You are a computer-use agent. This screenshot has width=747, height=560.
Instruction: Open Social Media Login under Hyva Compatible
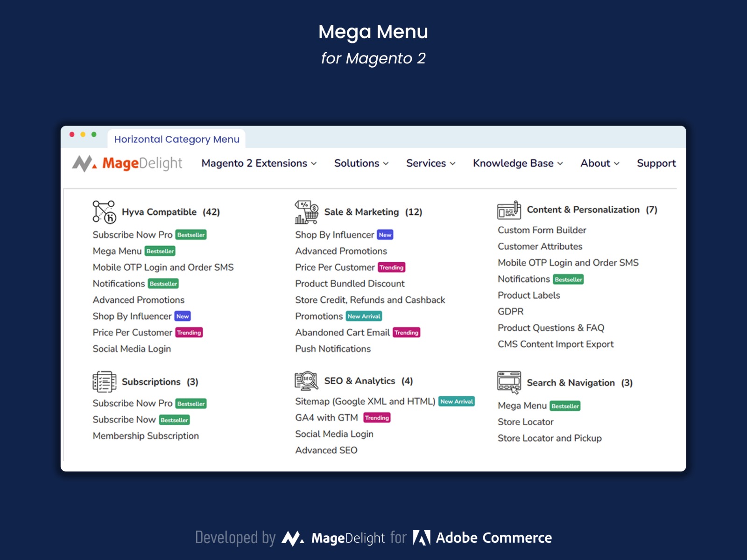pyautogui.click(x=132, y=349)
